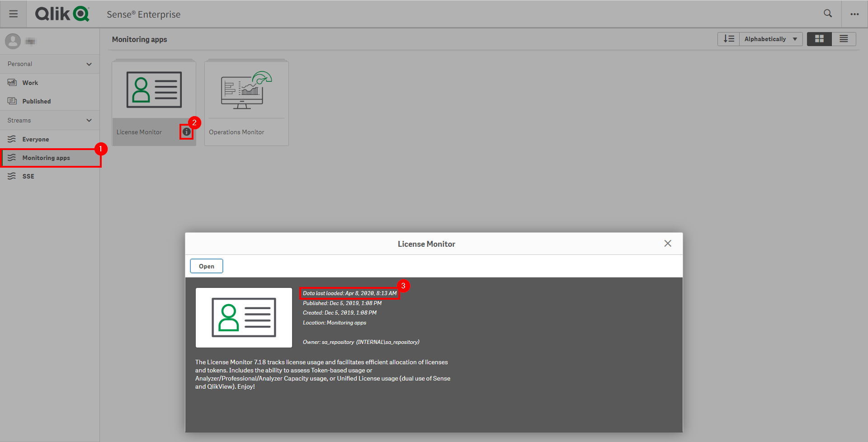Viewport: 868px width, 442px height.
Task: Open the more options ellipsis menu
Action: coord(854,14)
